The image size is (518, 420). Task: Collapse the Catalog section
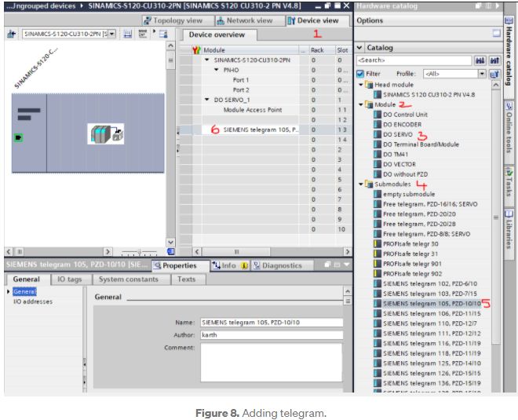(x=359, y=48)
